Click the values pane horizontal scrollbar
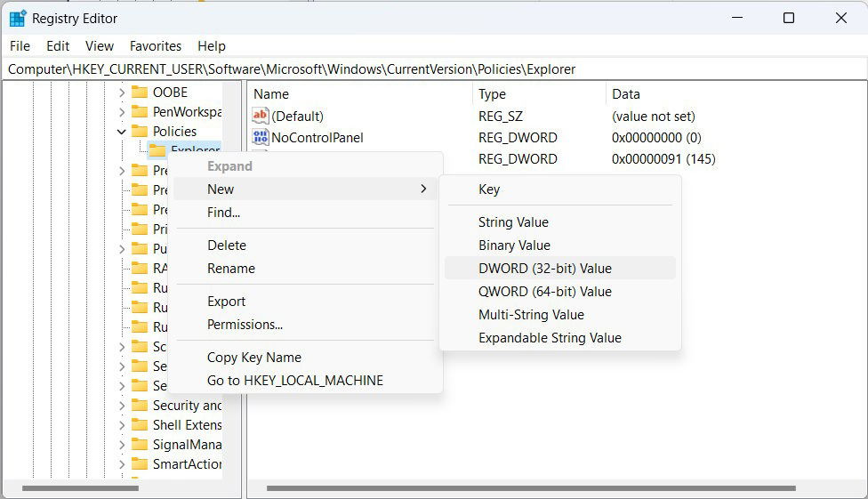The height and width of the screenshot is (499, 868). coord(531,488)
